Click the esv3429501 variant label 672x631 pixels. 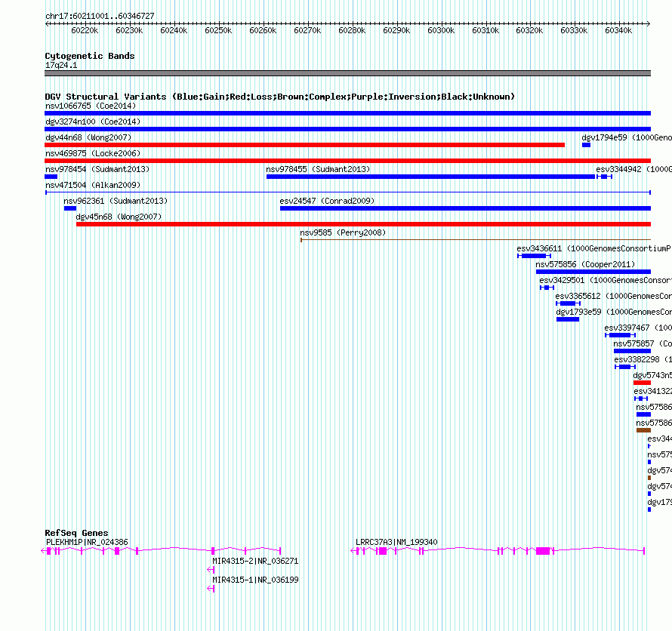606,280
